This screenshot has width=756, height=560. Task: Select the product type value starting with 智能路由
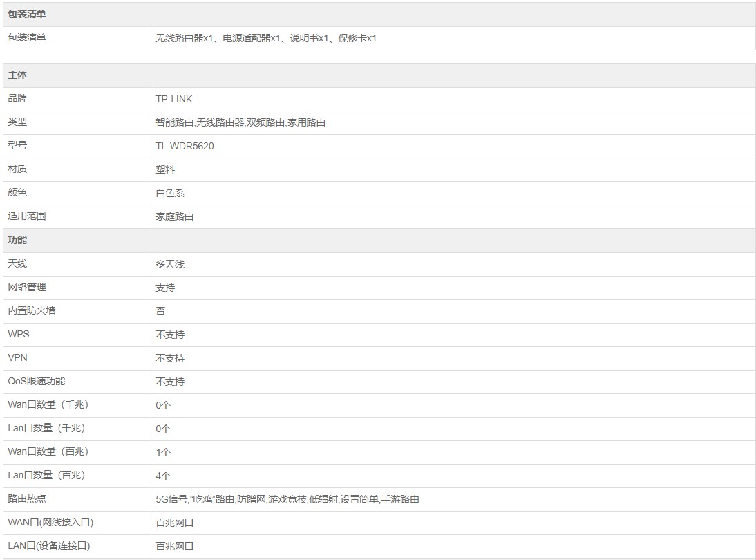[240, 122]
